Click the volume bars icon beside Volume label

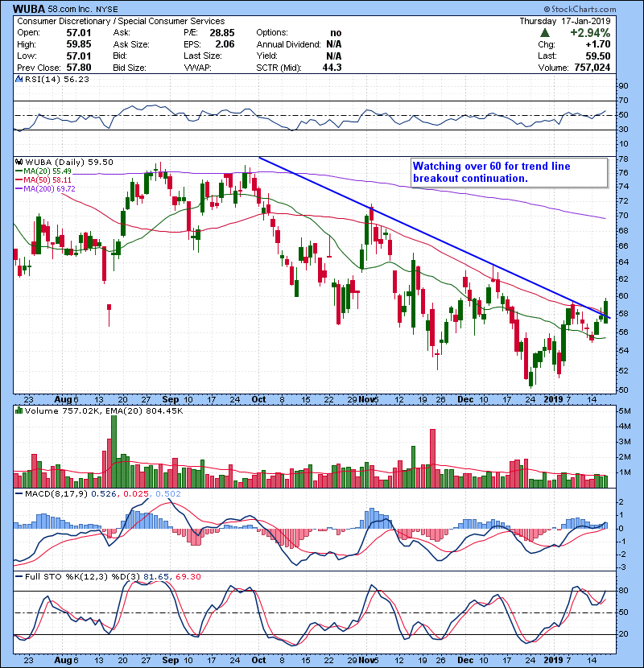(x=19, y=410)
